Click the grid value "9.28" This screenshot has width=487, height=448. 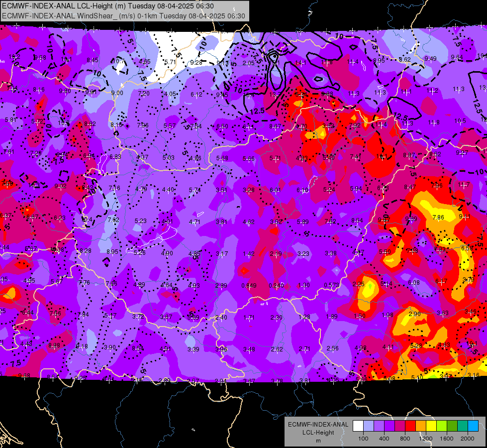click(196, 63)
